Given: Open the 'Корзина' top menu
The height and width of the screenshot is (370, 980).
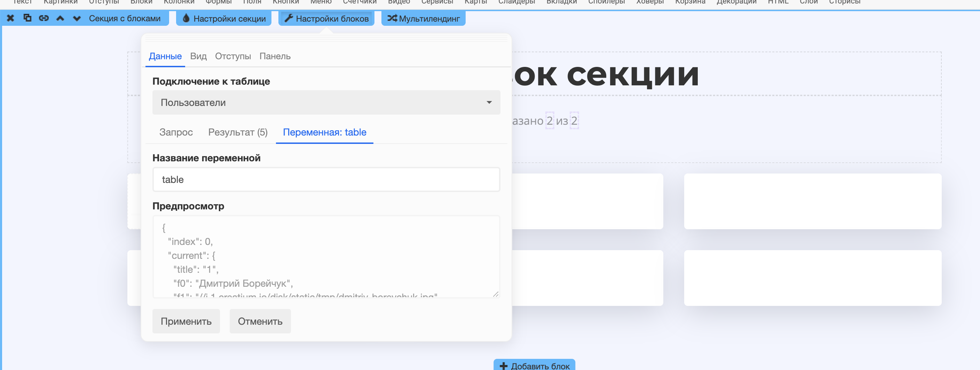Looking at the screenshot, I should (690, 2).
